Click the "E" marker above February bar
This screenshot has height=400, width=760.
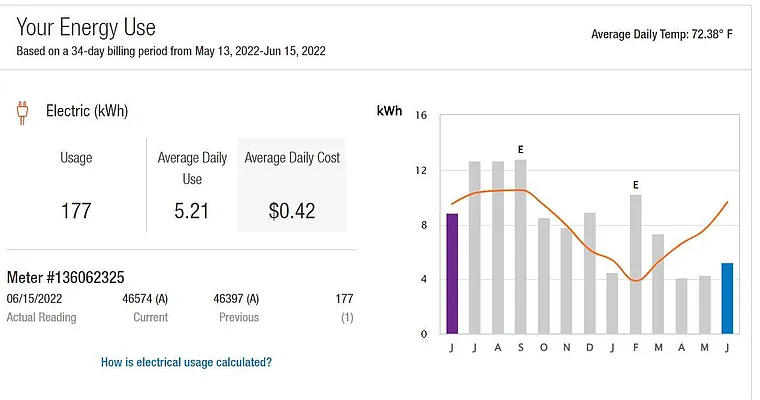[635, 185]
